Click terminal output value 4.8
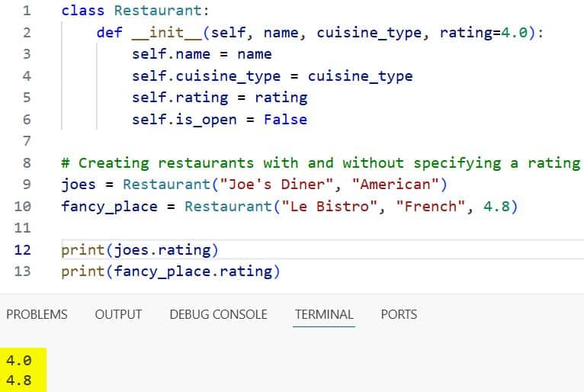The height and width of the screenshot is (392, 584). (18, 381)
